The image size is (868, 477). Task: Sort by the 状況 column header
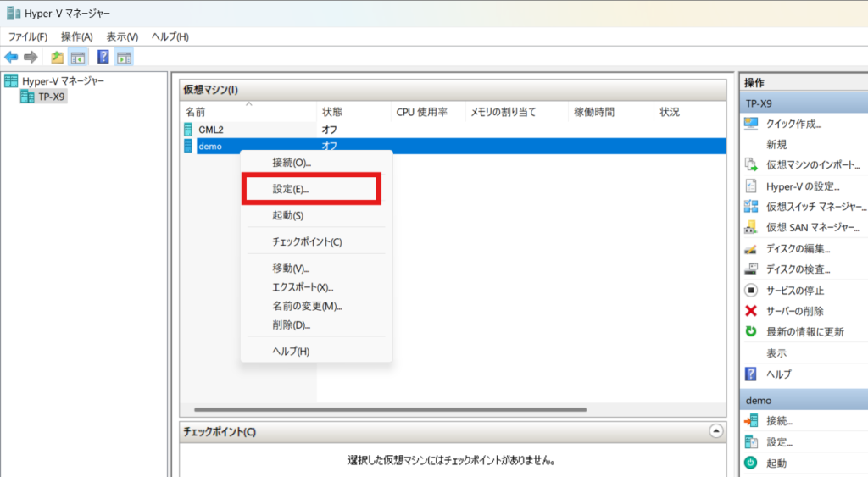click(x=690, y=112)
